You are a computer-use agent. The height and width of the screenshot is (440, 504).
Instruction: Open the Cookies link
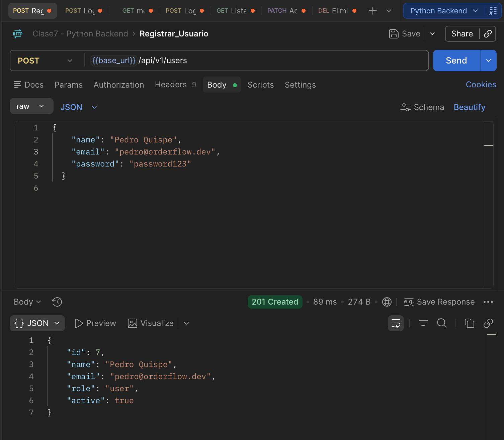(481, 85)
